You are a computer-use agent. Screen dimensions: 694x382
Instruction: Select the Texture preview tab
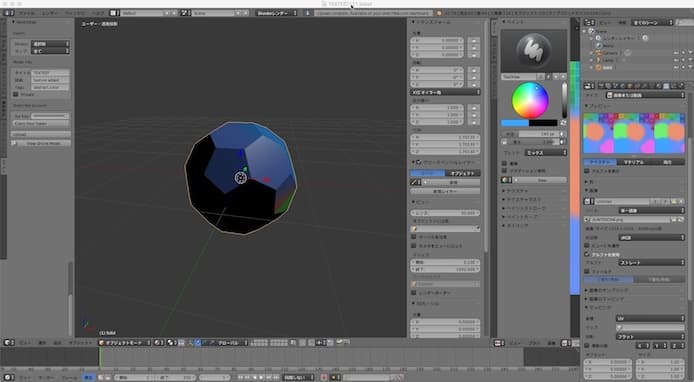coord(600,162)
